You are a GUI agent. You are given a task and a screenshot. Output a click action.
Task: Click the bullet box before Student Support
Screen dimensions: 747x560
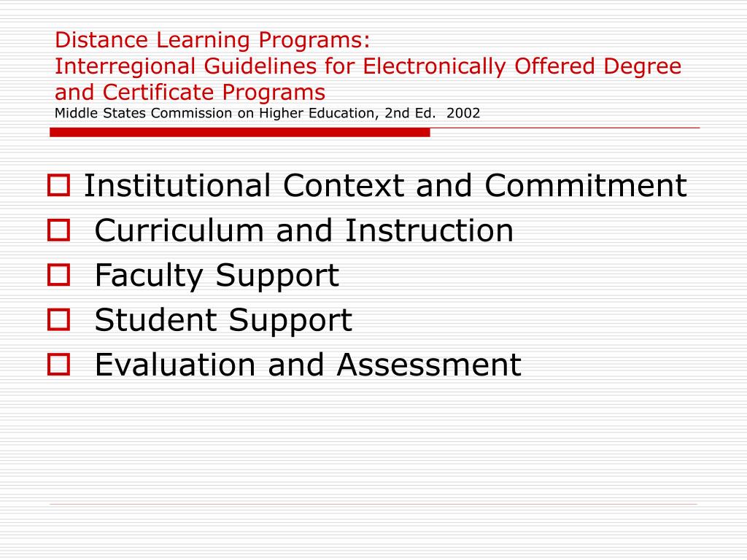pyautogui.click(x=58, y=319)
